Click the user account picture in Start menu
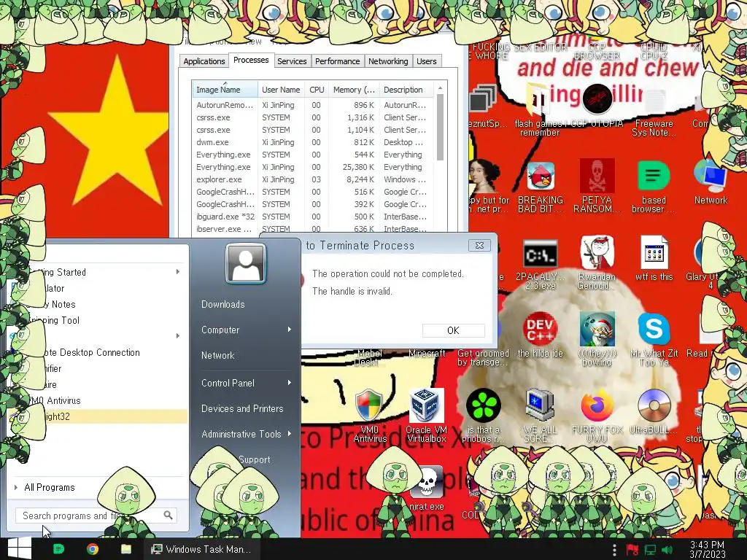Viewport: 747px width, 560px height. pos(246,263)
